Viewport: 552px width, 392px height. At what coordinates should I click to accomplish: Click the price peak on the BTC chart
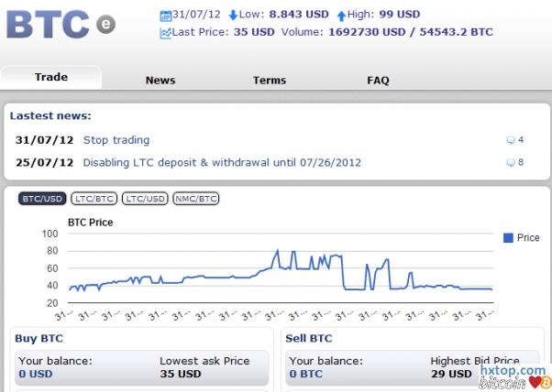coord(277,250)
